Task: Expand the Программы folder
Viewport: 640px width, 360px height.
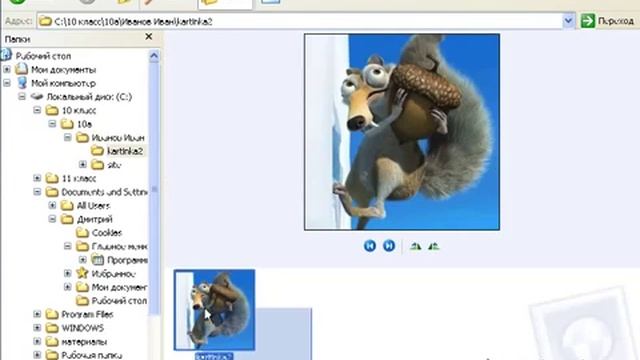Action: tap(83, 260)
